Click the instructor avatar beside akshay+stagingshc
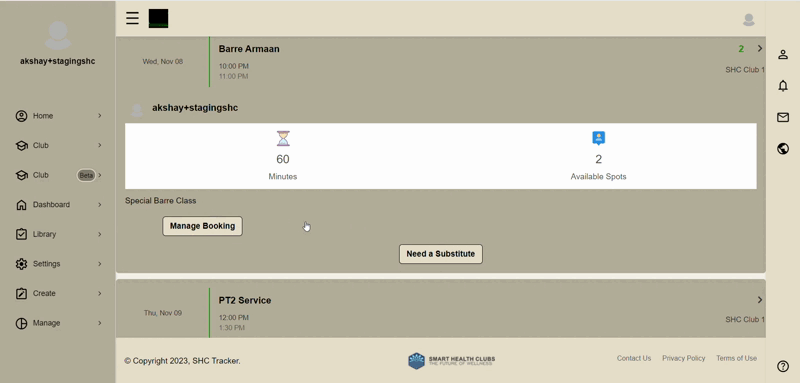The width and height of the screenshot is (800, 383). 137,110
